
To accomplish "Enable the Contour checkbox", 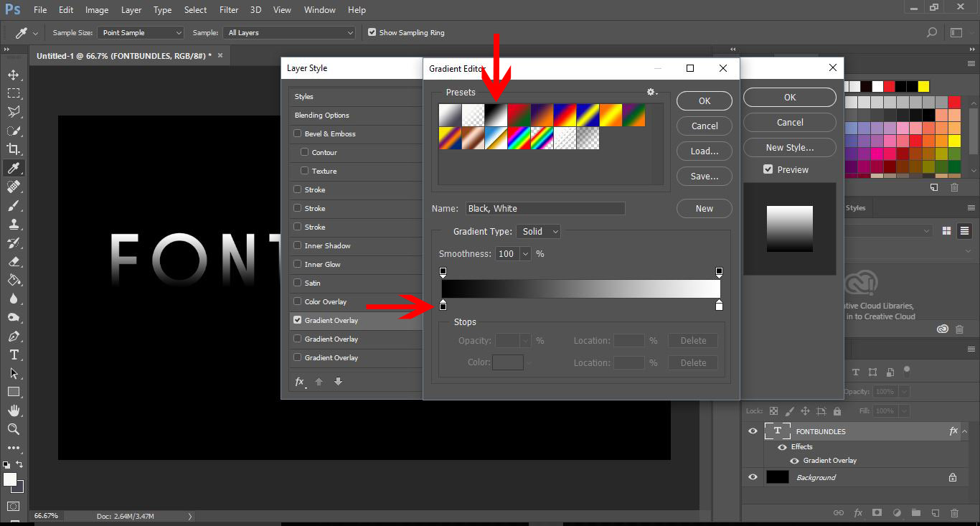I will [304, 152].
